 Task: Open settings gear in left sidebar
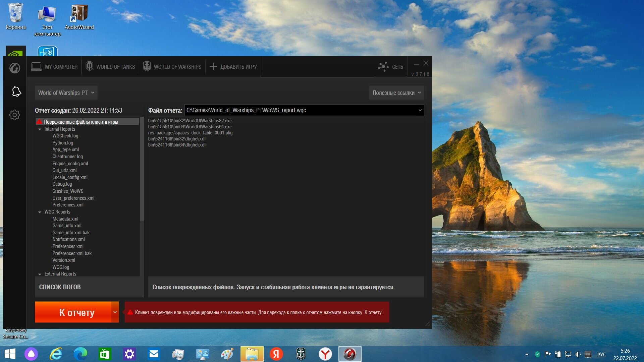14,115
